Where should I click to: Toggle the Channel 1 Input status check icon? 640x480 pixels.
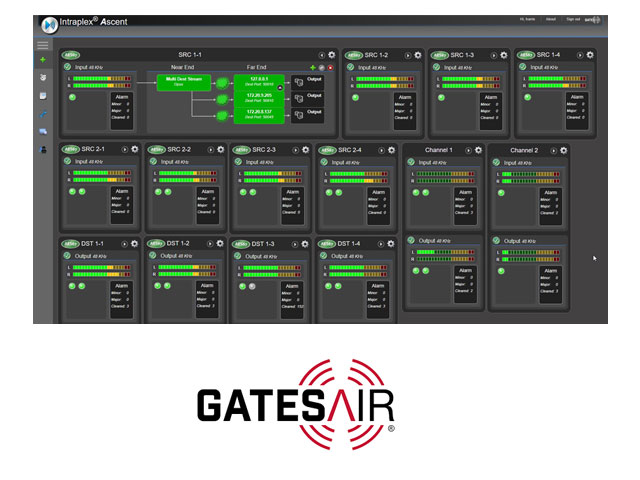[411, 162]
